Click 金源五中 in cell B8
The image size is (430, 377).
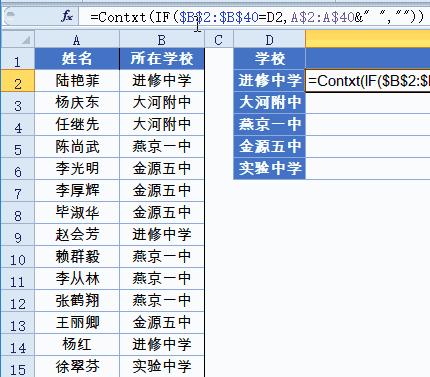coord(162,213)
